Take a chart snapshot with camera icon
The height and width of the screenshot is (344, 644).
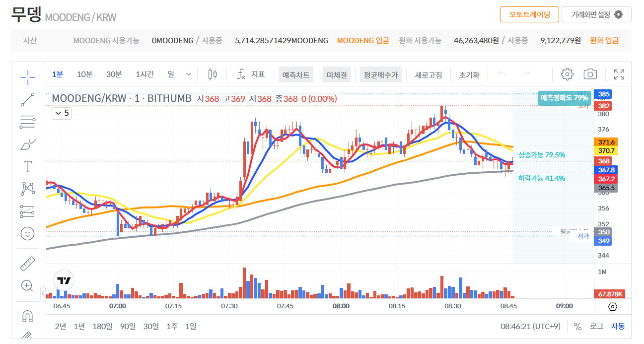pos(590,74)
